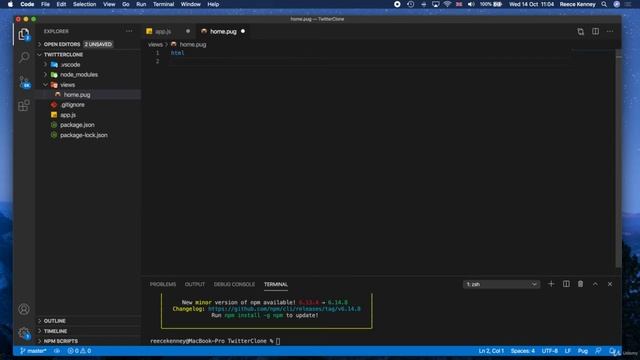Change language mode via Pug
Viewport: 640px width, 360px height.
[x=582, y=351]
